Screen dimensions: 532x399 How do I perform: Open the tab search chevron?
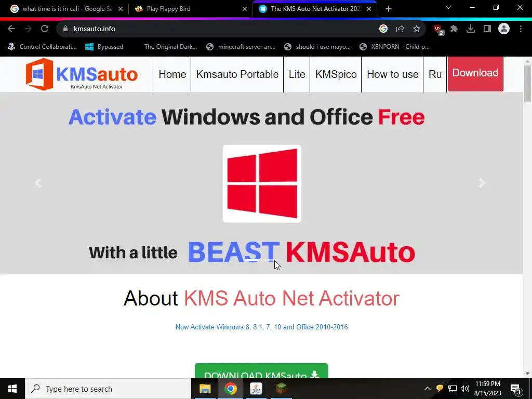tap(448, 7)
